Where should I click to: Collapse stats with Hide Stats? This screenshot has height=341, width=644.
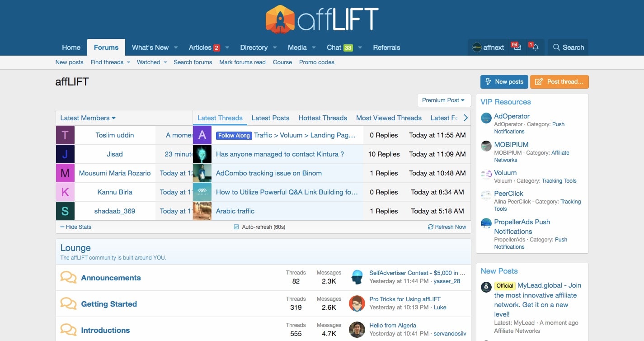click(x=75, y=227)
